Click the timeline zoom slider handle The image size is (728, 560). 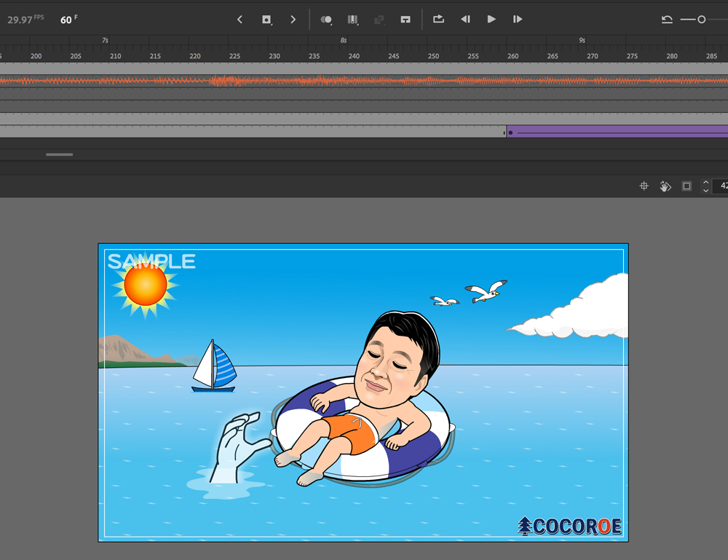(x=702, y=20)
